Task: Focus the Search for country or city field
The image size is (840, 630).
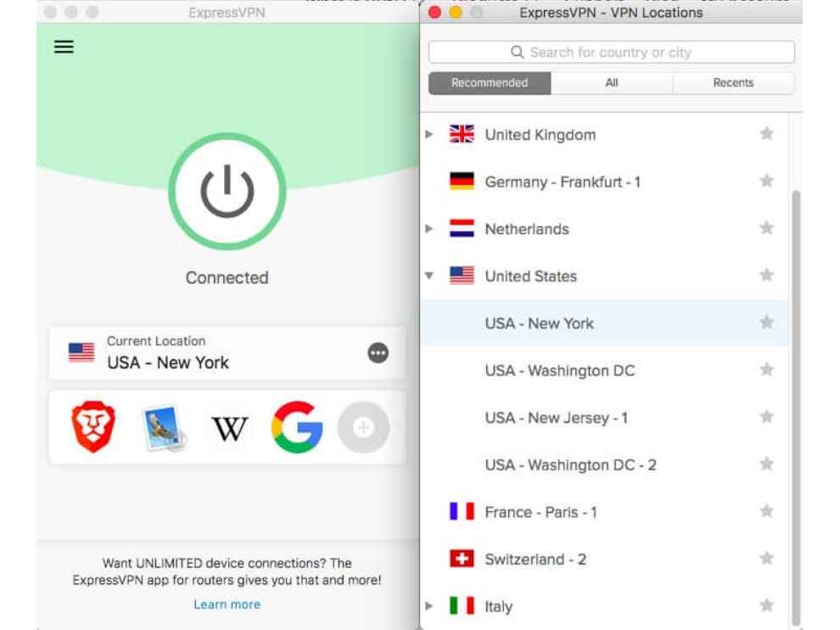Action: (x=611, y=52)
